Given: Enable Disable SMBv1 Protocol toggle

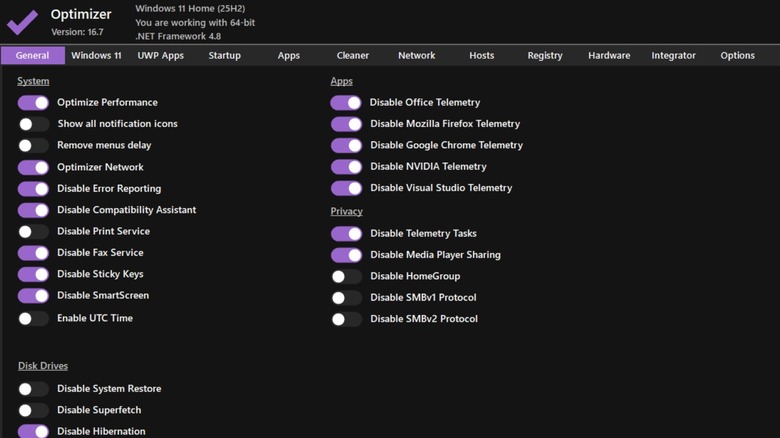Looking at the screenshot, I should 346,298.
